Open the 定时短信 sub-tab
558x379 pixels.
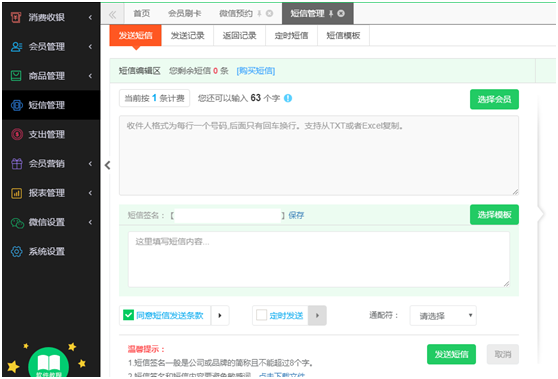pos(291,35)
